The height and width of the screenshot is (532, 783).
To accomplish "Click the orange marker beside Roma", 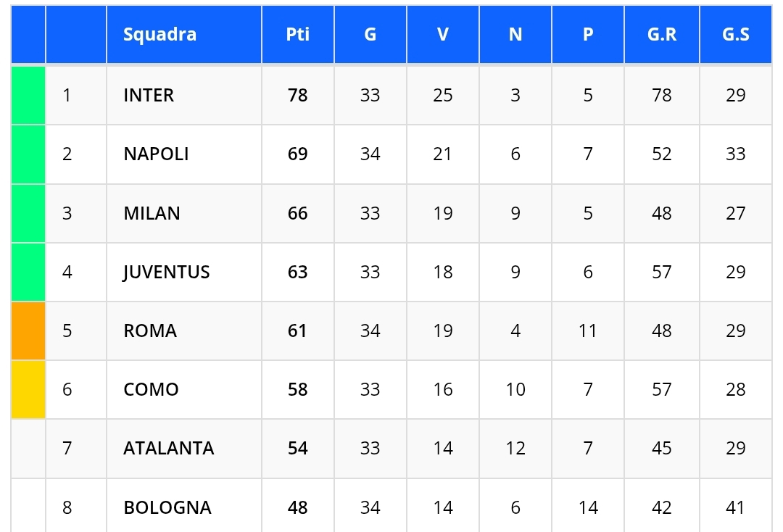I will coord(28,331).
